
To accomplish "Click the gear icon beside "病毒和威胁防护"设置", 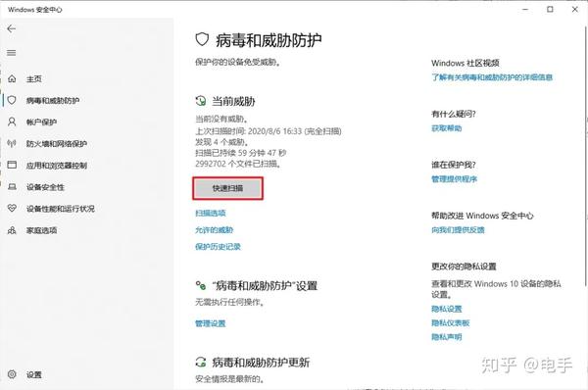I will click(x=201, y=285).
